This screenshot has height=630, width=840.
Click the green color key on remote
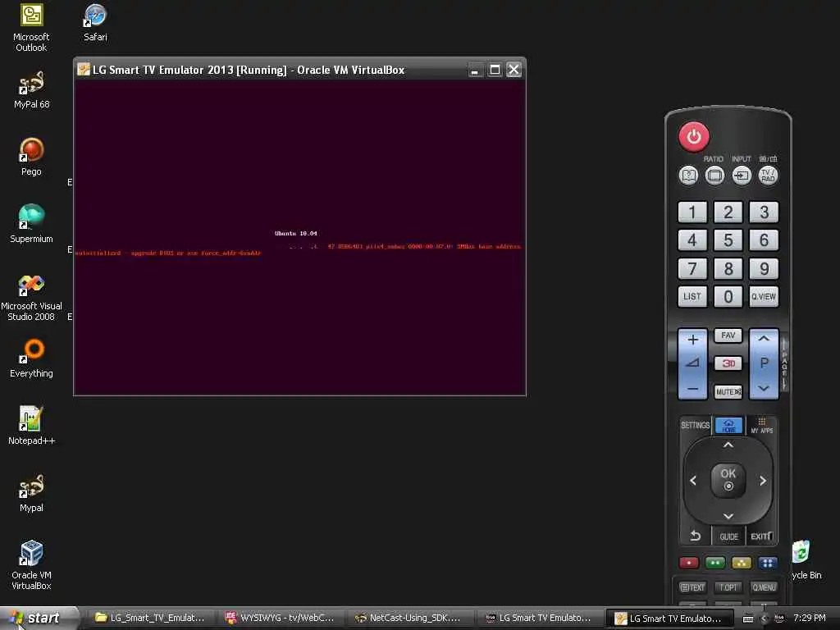715,563
